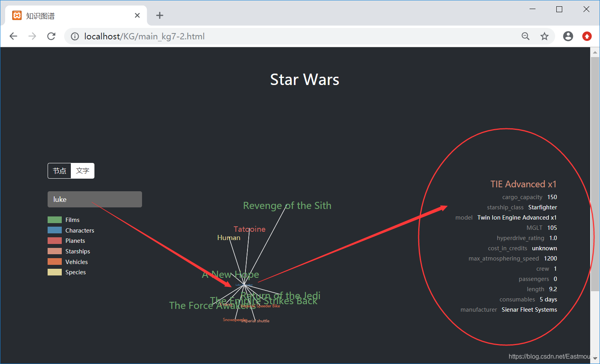Click the red browser update icon

tap(587, 36)
